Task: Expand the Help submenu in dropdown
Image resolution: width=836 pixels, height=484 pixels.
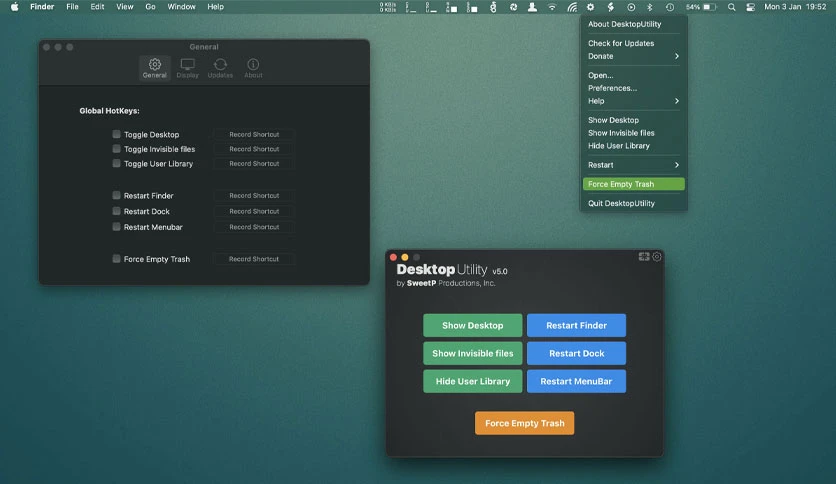Action: coord(633,101)
